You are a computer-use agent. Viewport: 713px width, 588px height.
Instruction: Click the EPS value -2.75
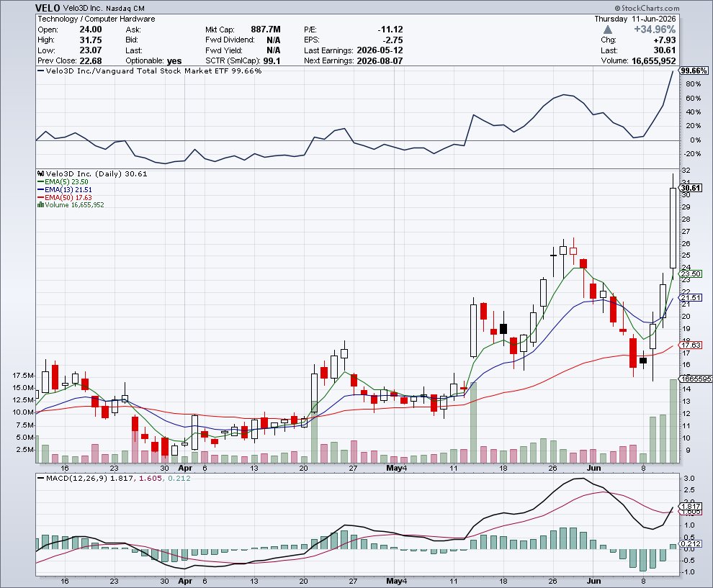[x=393, y=40]
